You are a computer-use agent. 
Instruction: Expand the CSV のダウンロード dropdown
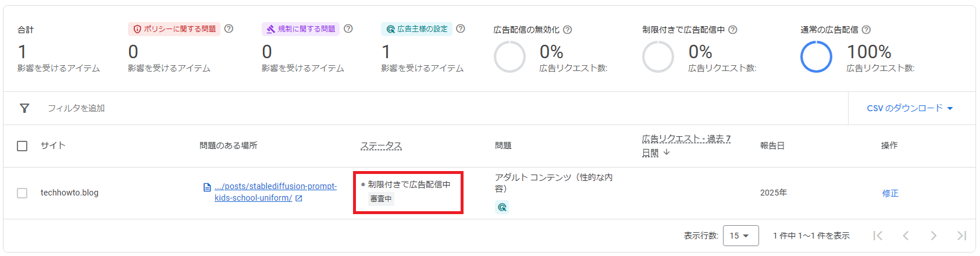[910, 108]
